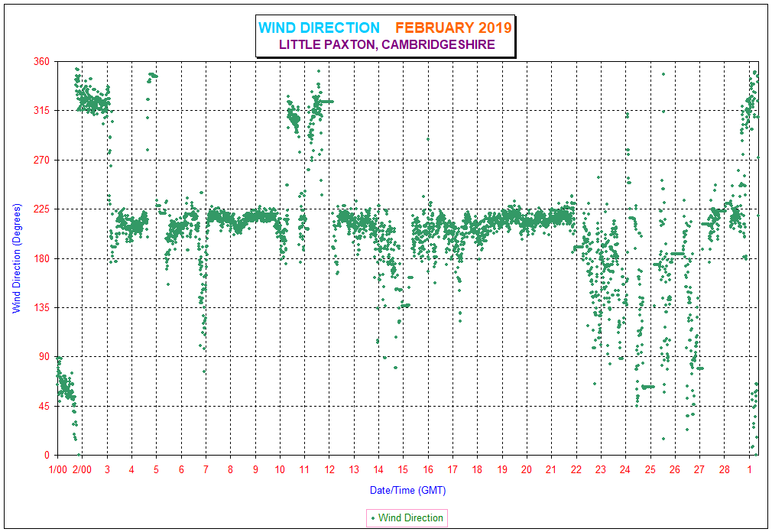The image size is (772, 532).
Task: Click the x-axis date label "27"
Action: pyautogui.click(x=699, y=469)
